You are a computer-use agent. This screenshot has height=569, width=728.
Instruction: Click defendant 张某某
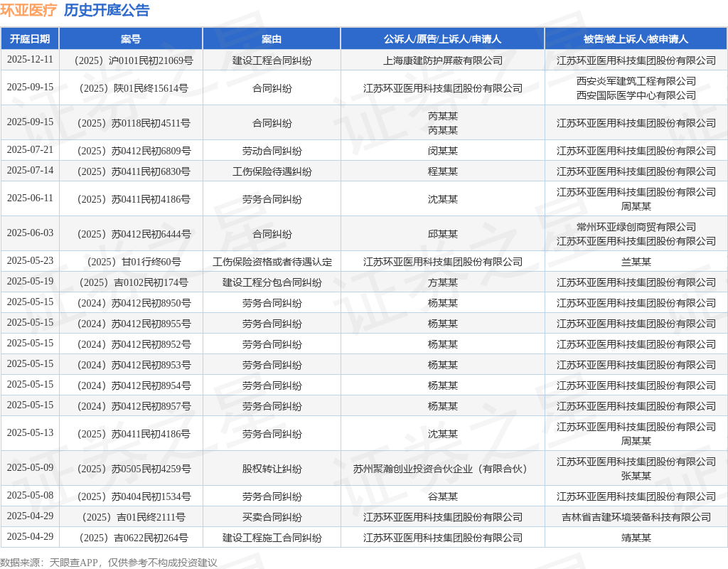tap(636, 476)
